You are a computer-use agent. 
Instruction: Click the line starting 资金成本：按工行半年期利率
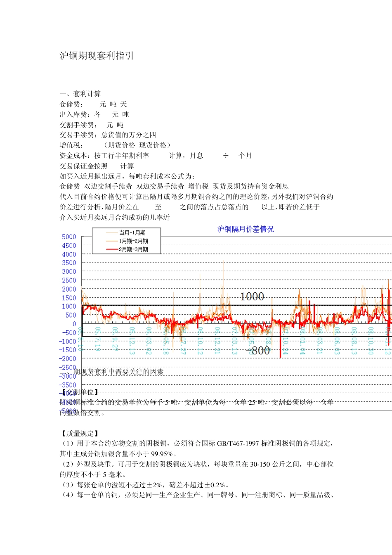pos(156,156)
